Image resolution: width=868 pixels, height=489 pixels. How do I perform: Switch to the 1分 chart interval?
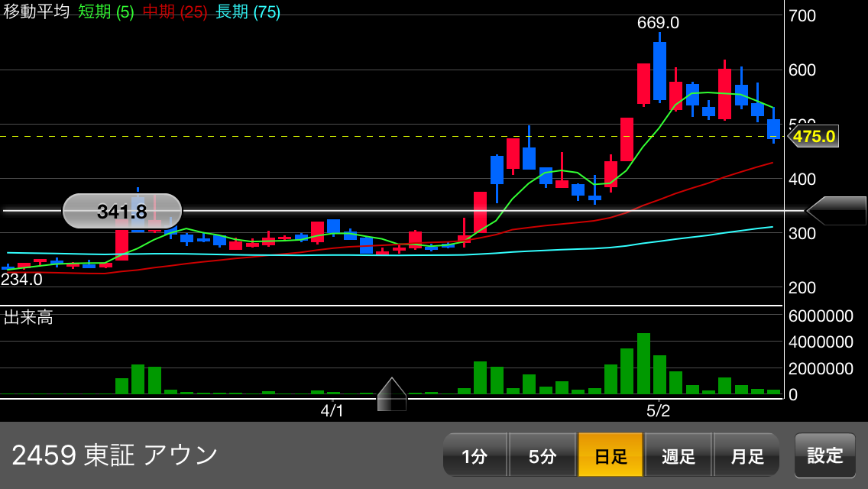tap(474, 455)
